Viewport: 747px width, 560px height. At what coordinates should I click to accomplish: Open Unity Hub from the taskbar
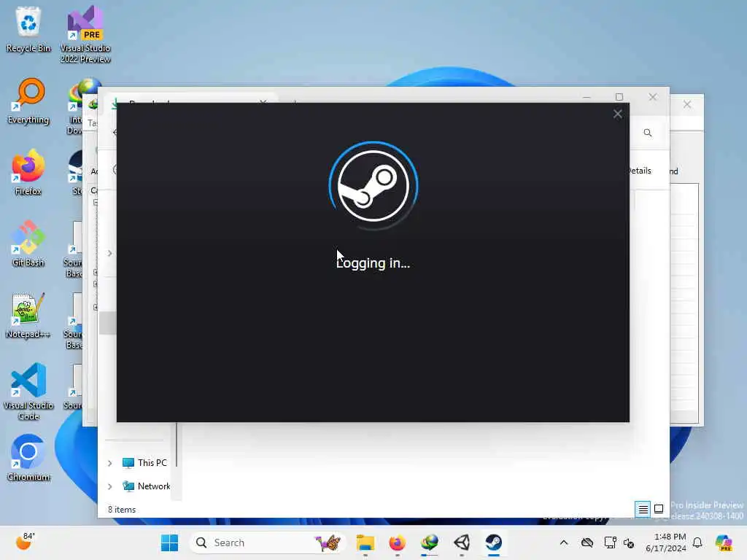462,542
